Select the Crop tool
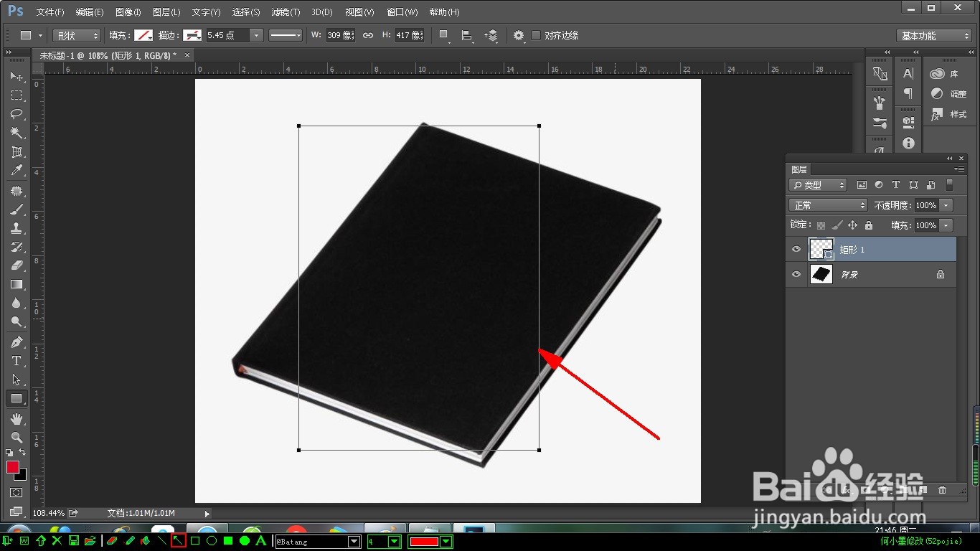Image resolution: width=980 pixels, height=551 pixels. pyautogui.click(x=16, y=151)
